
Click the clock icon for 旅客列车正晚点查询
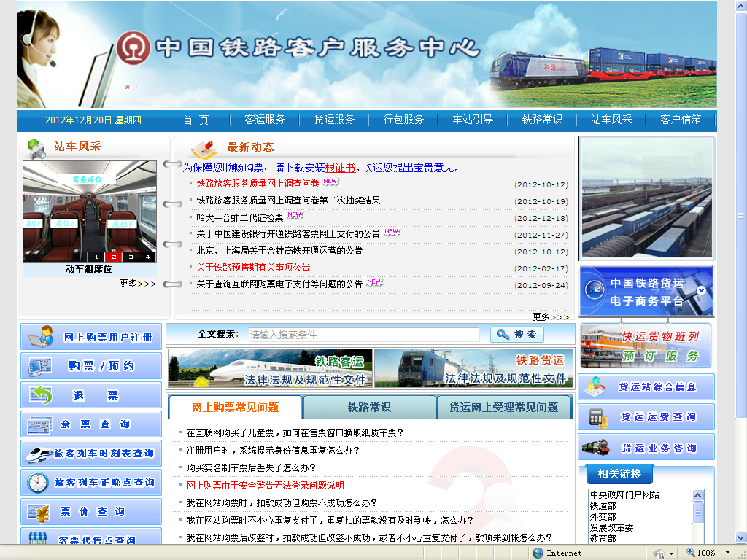[38, 483]
